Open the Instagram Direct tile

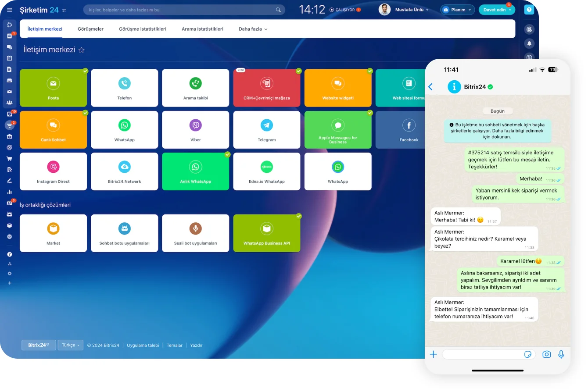coord(54,171)
